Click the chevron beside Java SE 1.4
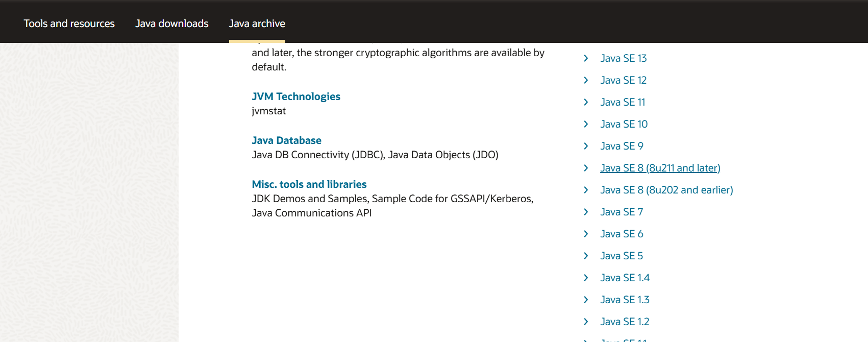 coord(586,278)
